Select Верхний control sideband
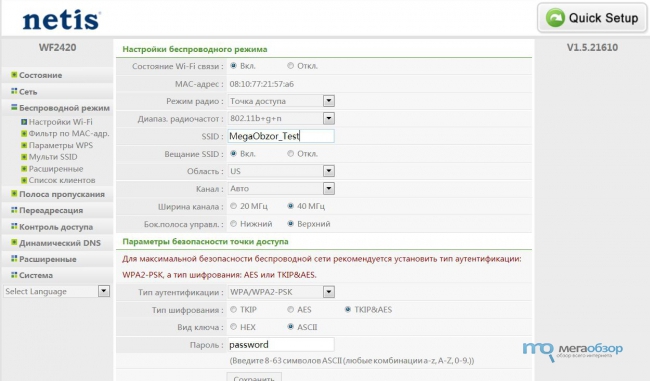The height and width of the screenshot is (381, 650). [x=291, y=224]
